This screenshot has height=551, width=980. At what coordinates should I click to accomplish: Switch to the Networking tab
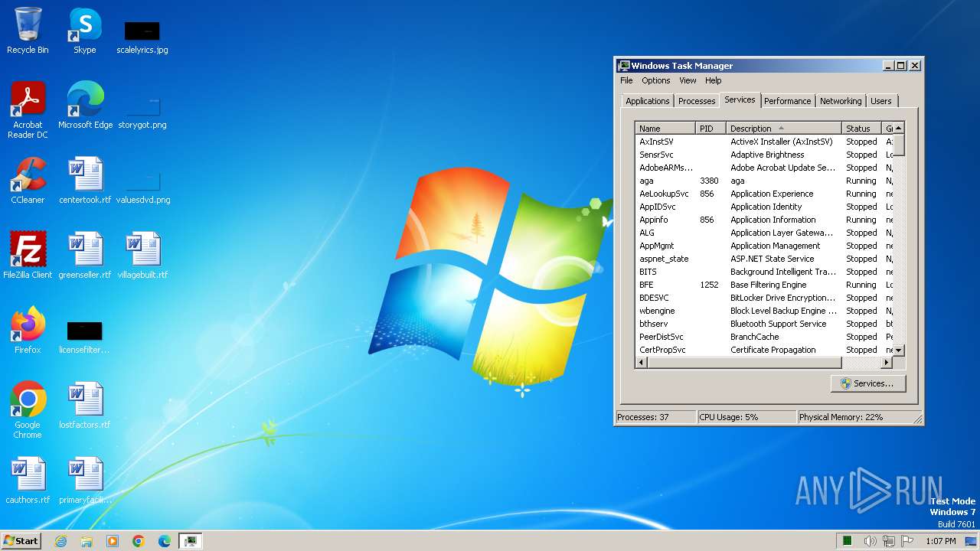coord(841,101)
